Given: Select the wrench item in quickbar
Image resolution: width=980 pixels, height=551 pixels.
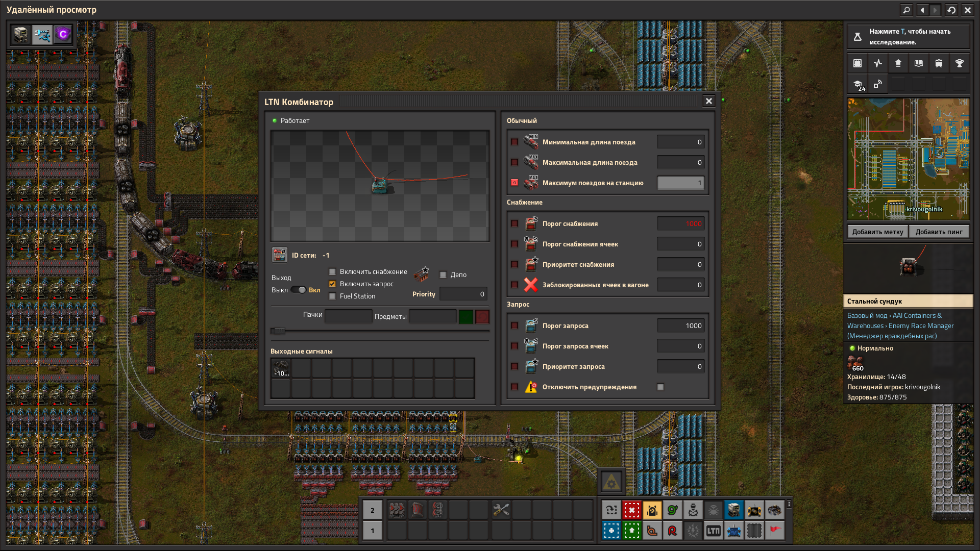Looking at the screenshot, I should (x=501, y=510).
